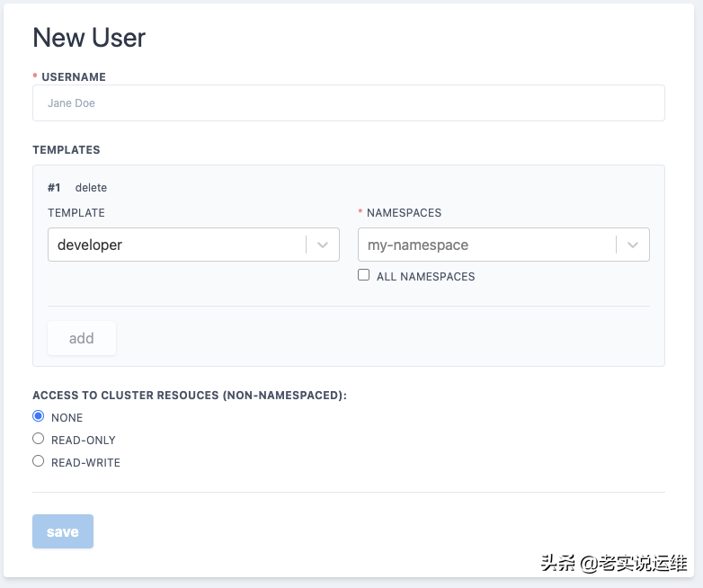Image resolution: width=703 pixels, height=588 pixels.
Task: Enable the All Namespaces checkbox
Action: 363,275
